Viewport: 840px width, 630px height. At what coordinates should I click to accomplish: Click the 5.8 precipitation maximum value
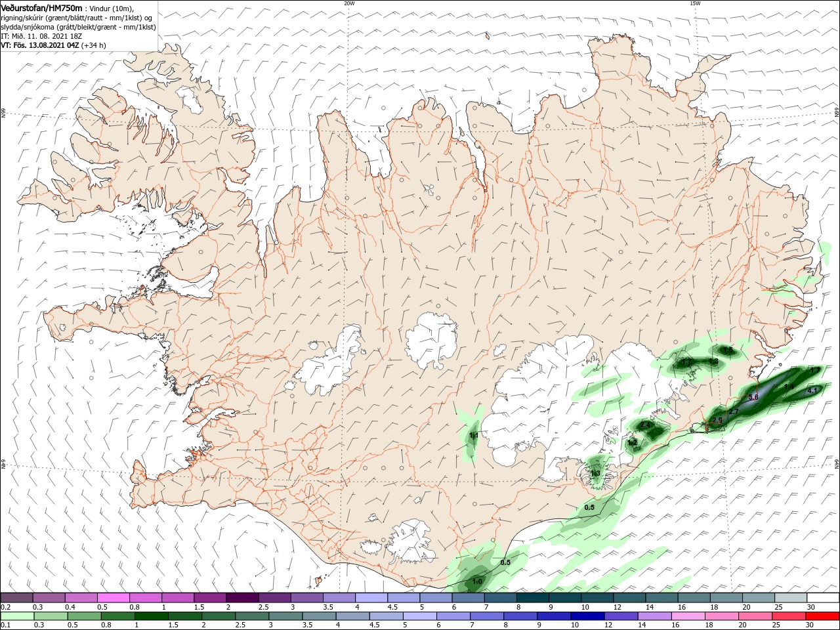[753, 397]
